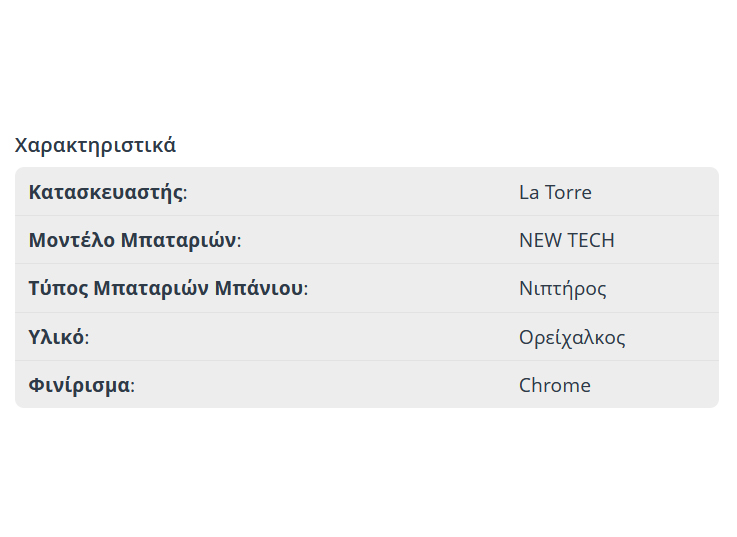Select the Chrome finish value
The width and height of the screenshot is (737, 537).
[554, 385]
